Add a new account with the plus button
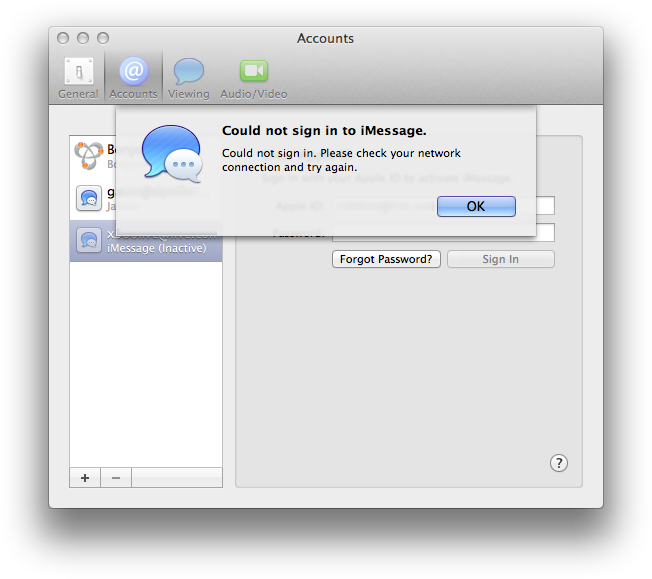652x579 pixels. click(85, 478)
